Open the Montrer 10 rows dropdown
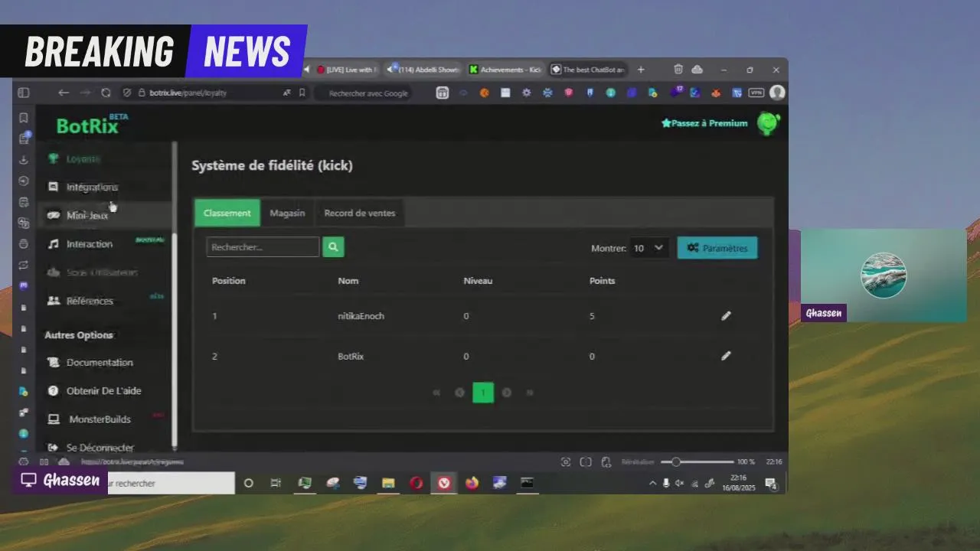980x551 pixels. [649, 248]
